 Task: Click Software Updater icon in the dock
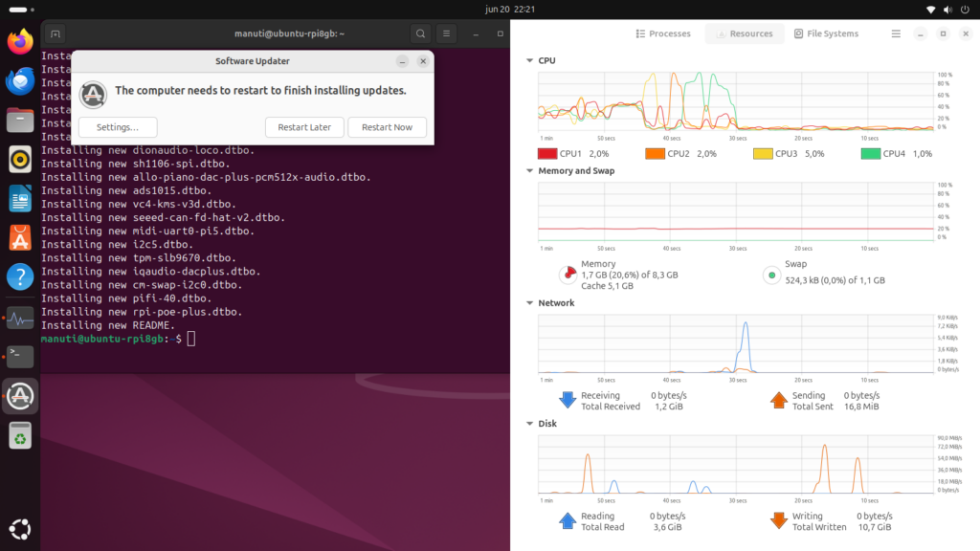(x=20, y=396)
